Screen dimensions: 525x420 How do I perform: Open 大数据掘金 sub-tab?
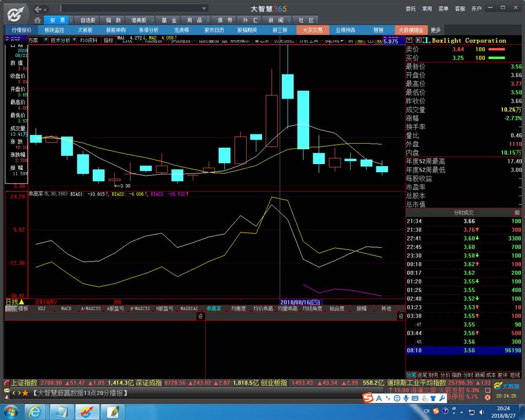click(411, 30)
